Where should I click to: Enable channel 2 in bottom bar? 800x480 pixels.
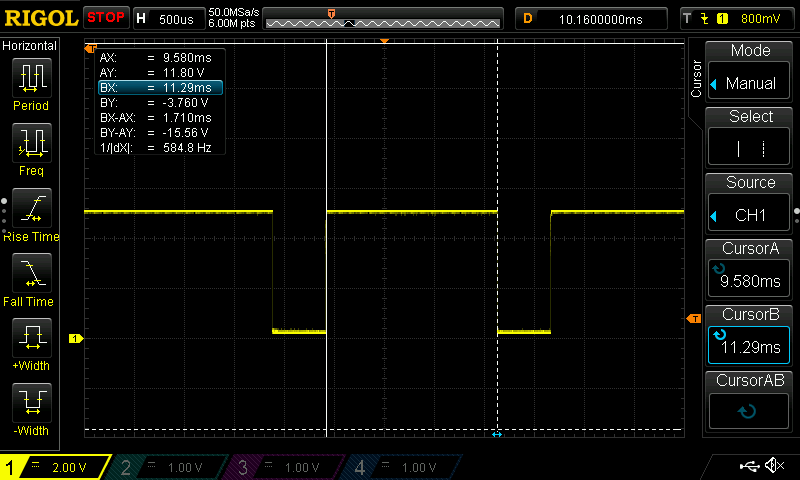click(x=171, y=467)
